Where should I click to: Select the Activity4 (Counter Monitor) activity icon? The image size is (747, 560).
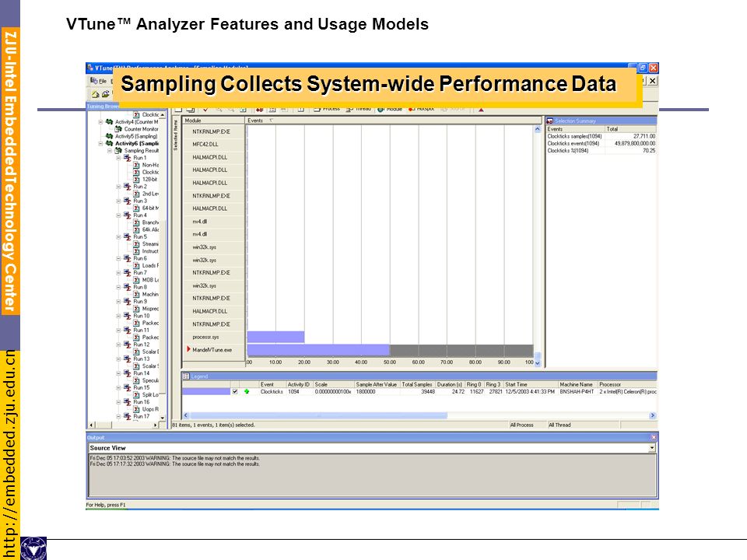[x=109, y=122]
